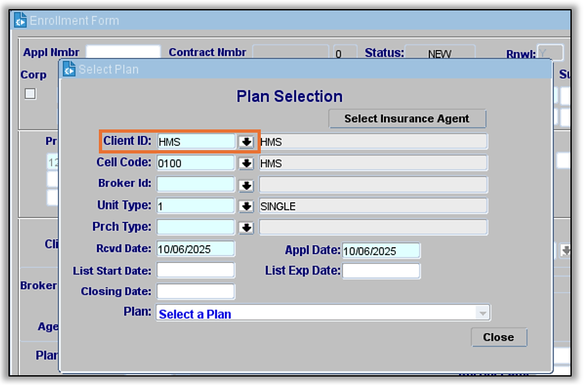Click the Rcvd Date field
Viewport: 588px width, 385px height.
(195, 249)
